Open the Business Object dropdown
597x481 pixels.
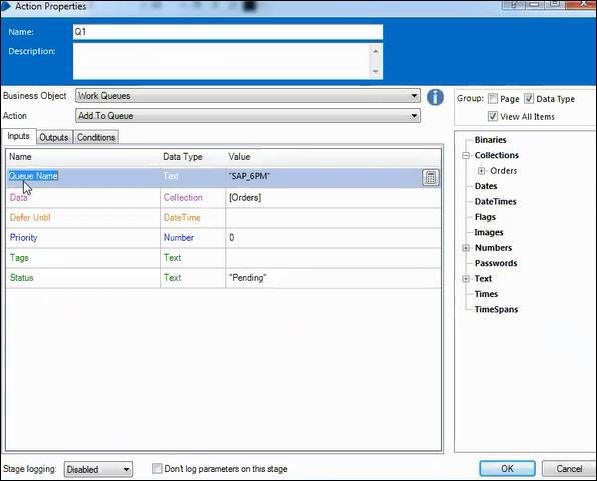coord(248,96)
